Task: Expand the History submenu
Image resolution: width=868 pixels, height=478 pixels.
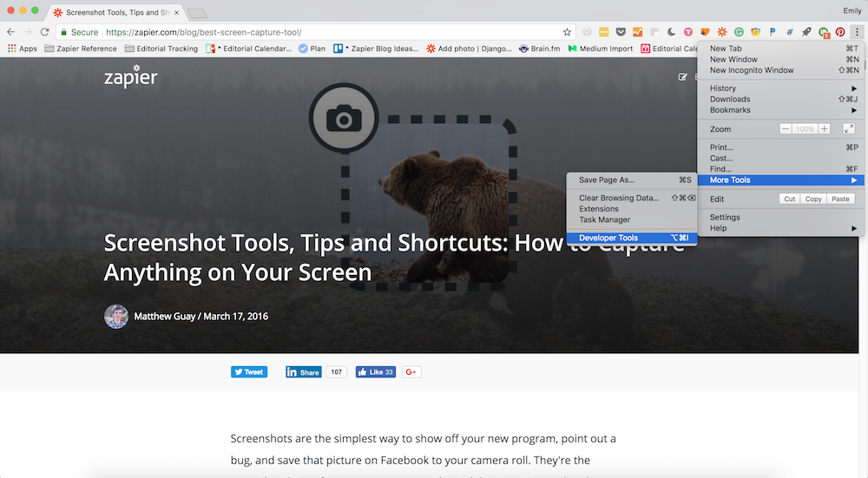Action: pyautogui.click(x=783, y=88)
